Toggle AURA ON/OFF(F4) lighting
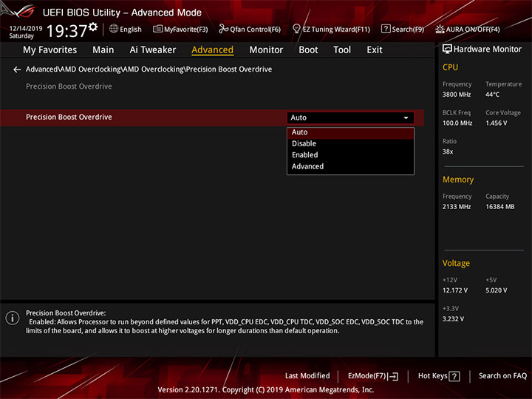The image size is (532, 399). click(x=468, y=29)
